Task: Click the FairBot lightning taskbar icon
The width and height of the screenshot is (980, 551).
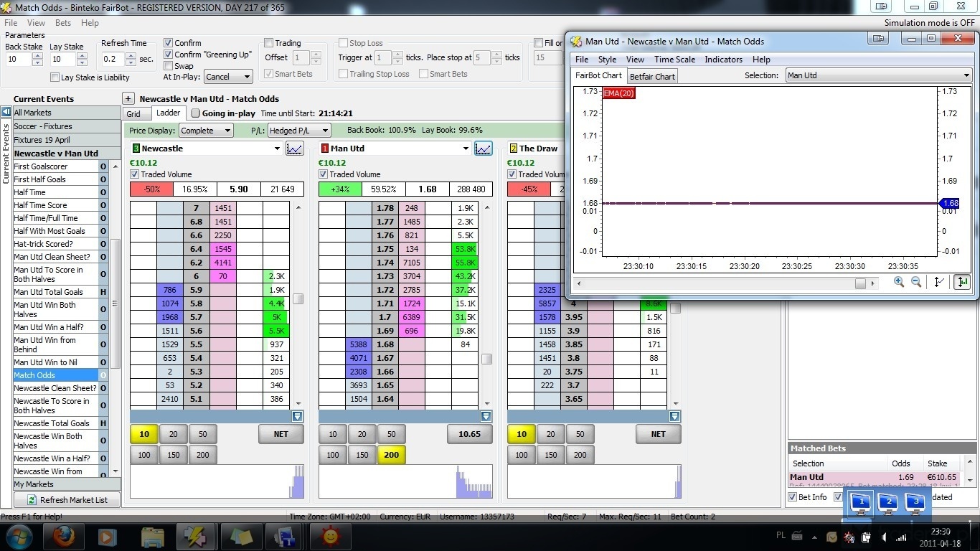Action: click(196, 537)
